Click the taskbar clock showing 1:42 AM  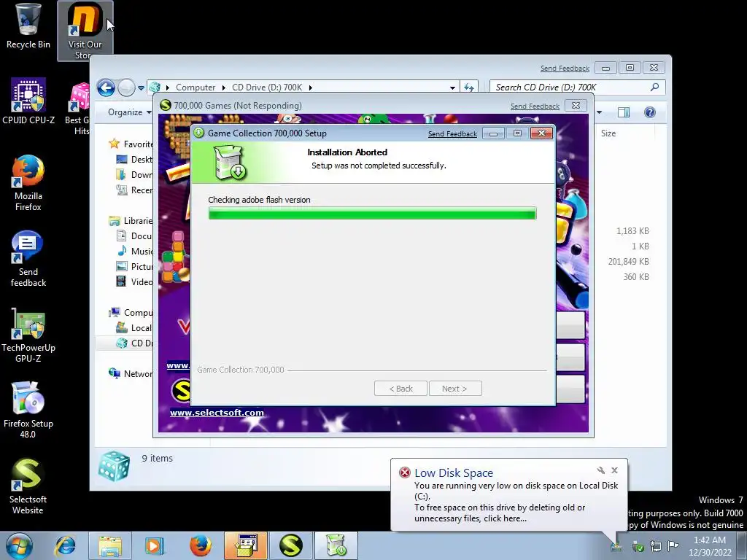710,546
